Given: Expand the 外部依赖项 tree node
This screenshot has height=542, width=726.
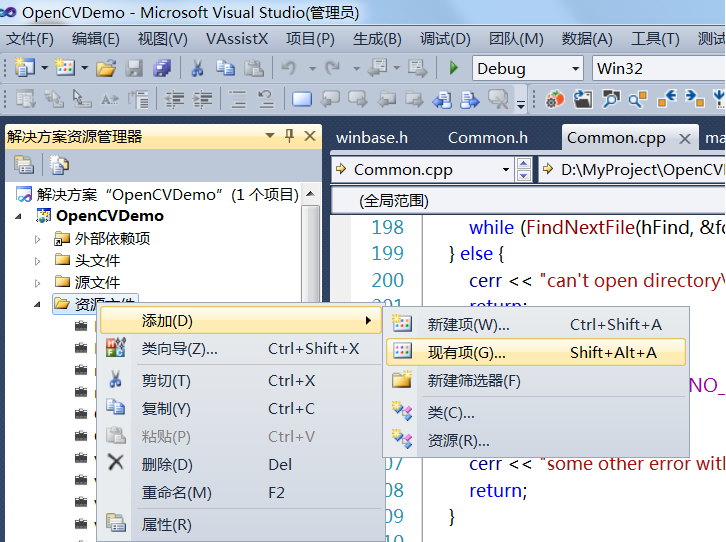Looking at the screenshot, I should tap(38, 239).
